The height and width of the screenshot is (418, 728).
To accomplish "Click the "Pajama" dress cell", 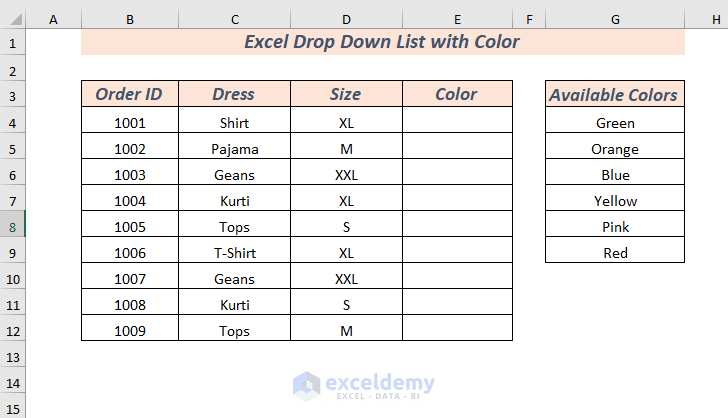I will pyautogui.click(x=235, y=149).
